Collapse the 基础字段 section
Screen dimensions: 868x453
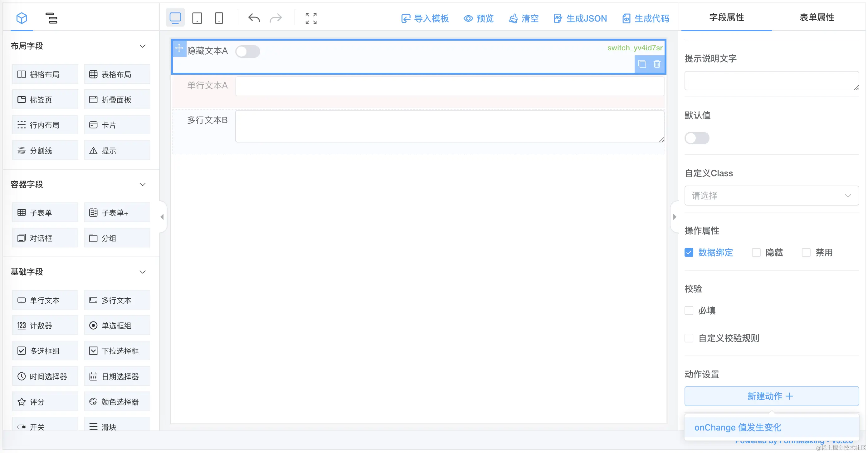point(143,272)
